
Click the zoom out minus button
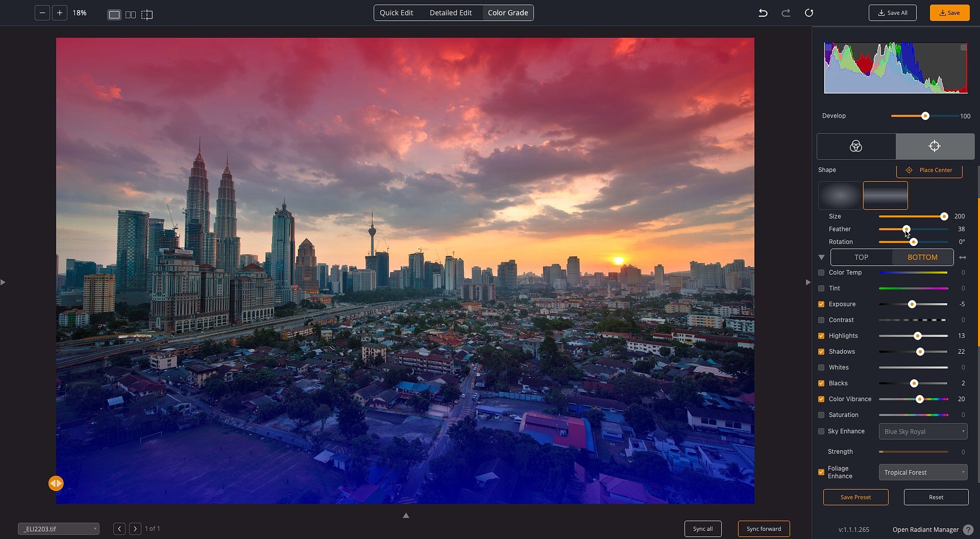(42, 13)
